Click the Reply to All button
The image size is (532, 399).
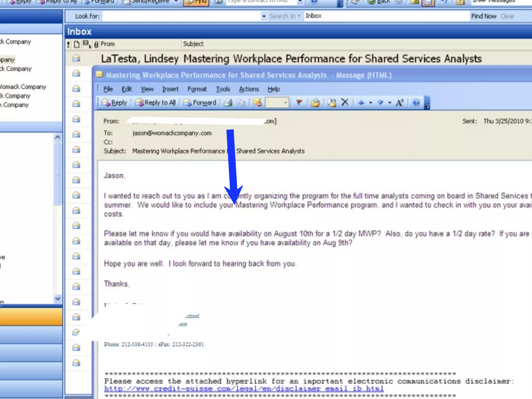pyautogui.click(x=155, y=103)
